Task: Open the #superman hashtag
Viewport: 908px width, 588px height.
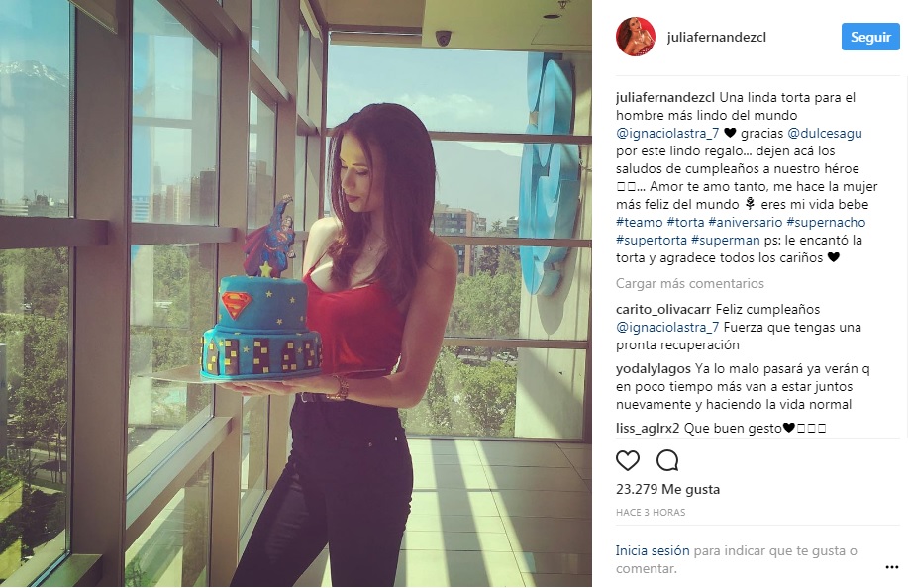Action: point(726,241)
